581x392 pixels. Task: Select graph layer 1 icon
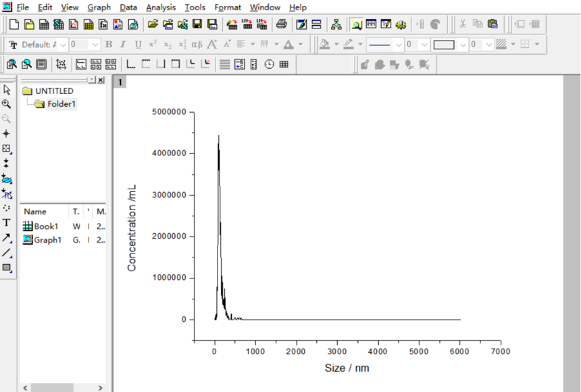[x=120, y=82]
